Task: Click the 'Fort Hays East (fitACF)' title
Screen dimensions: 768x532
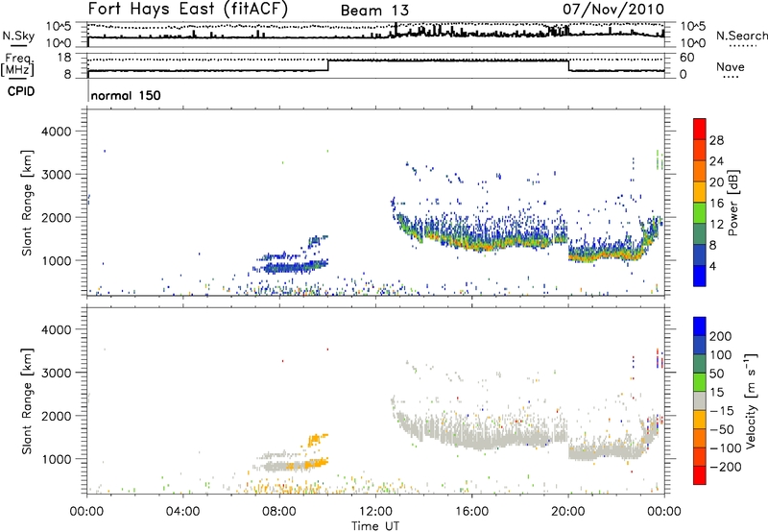Action: click(188, 10)
